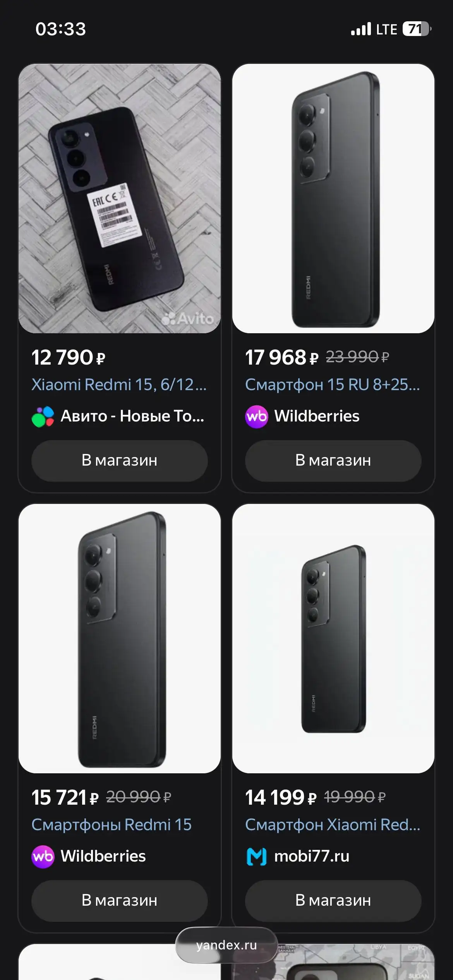Open the Смартфоны Redmi 15 title link

(112, 825)
